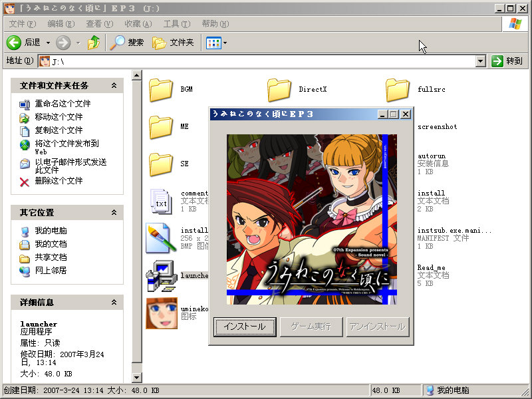Open the 工具(T) menu
The width and height of the screenshot is (532, 399).
[x=177, y=24]
